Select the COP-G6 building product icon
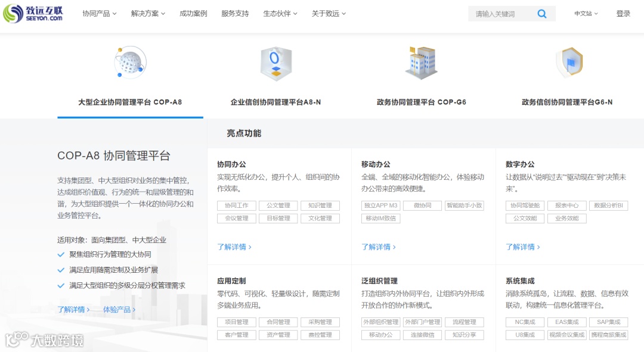Screen dimensions: 644x352 click(422, 63)
